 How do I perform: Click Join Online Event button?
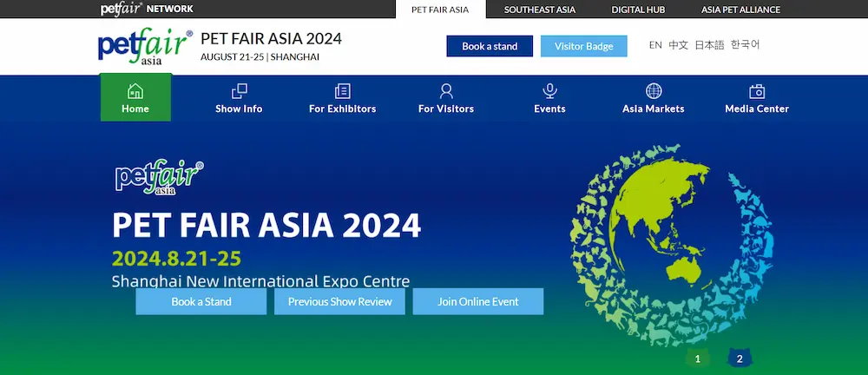tap(478, 301)
